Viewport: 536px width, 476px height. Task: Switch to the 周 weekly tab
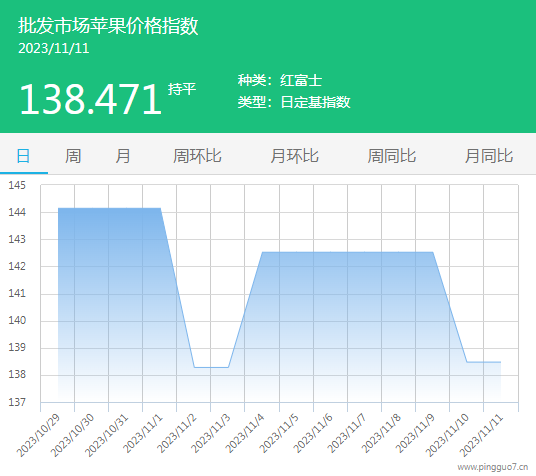pyautogui.click(x=73, y=156)
